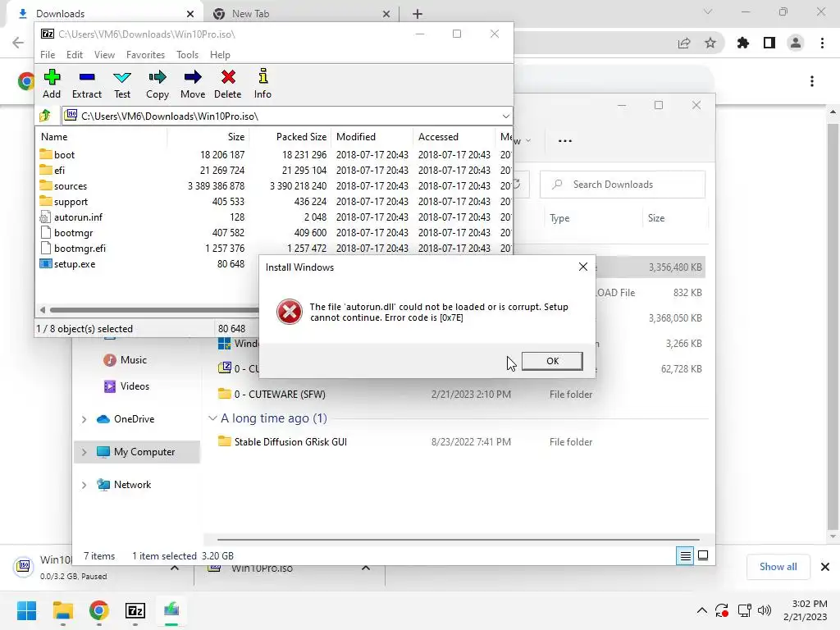Select setup.exe in 7-Zip list
The height and width of the screenshot is (630, 840).
[x=75, y=264]
